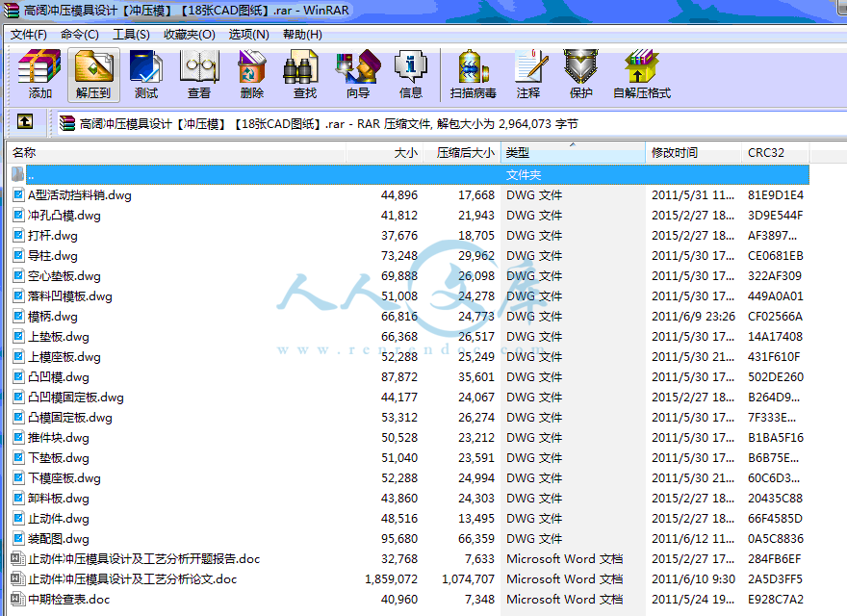The height and width of the screenshot is (616, 847).
Task: Click the Comment (注释) toolbar icon
Action: pyautogui.click(x=528, y=74)
